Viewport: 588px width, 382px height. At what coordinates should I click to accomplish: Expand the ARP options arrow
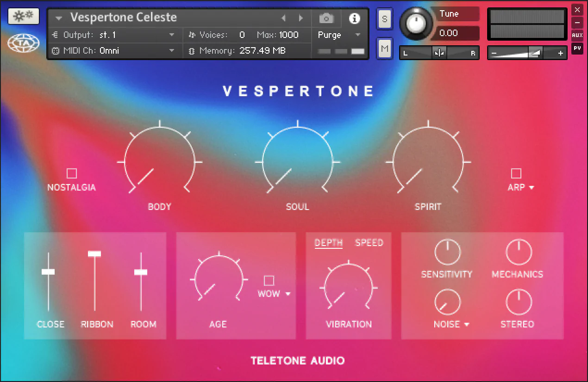coord(532,188)
